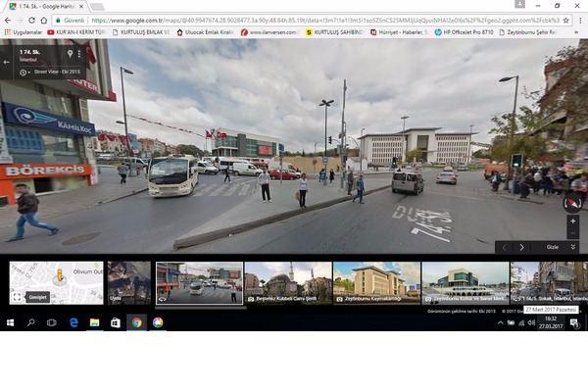The height and width of the screenshot is (392, 588).
Task: Zoom out with the minus button
Action: pos(572,233)
